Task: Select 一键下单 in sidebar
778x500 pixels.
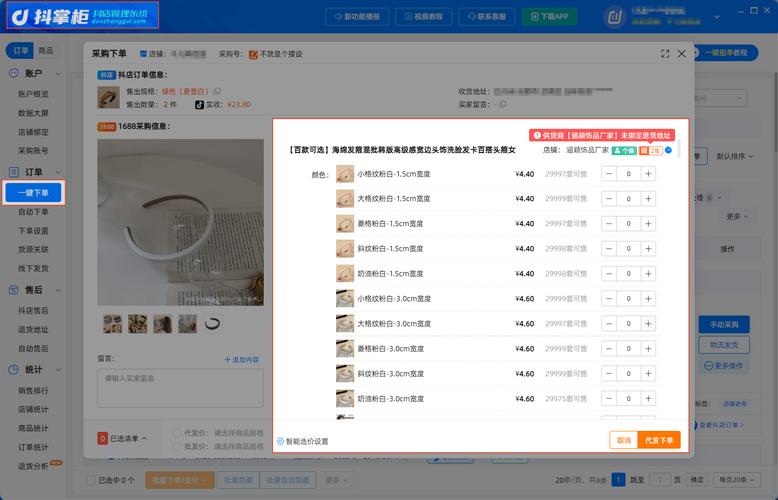Action: 33,193
